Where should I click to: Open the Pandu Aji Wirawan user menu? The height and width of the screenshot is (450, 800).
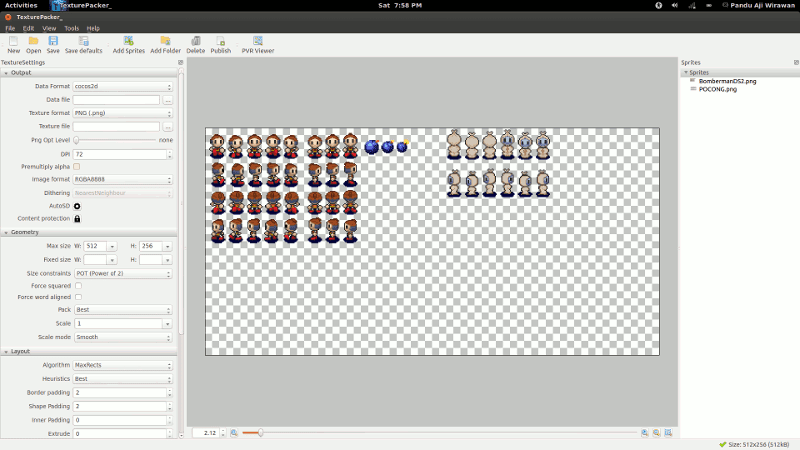(758, 5)
